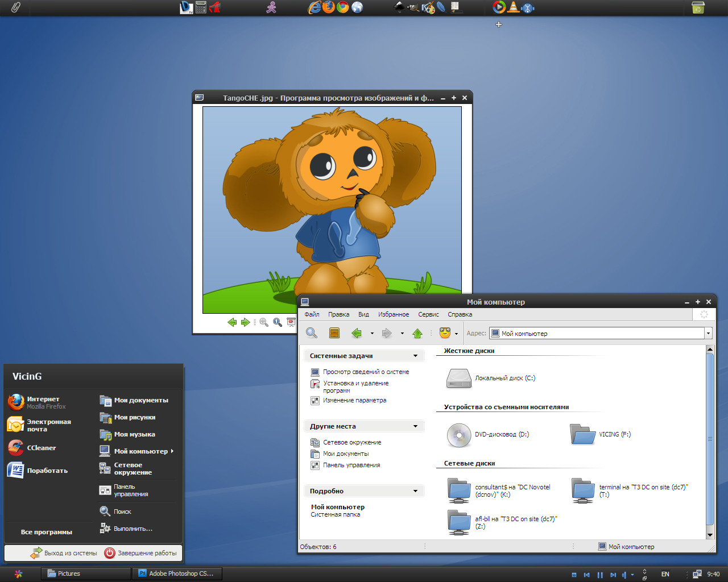Open Back history dropdown arrow in Explorer

[372, 334]
